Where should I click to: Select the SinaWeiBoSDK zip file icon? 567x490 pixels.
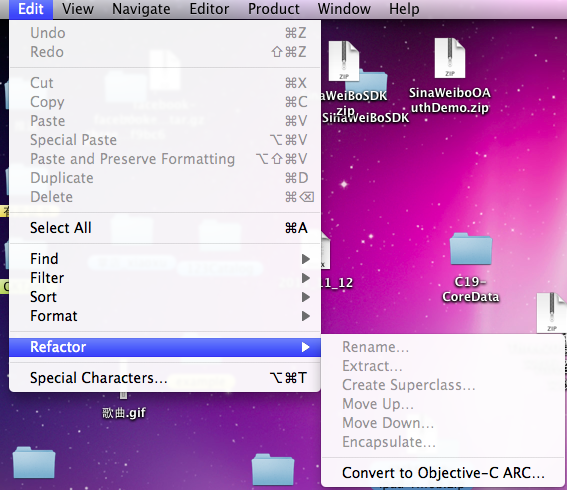pyautogui.click(x=344, y=61)
